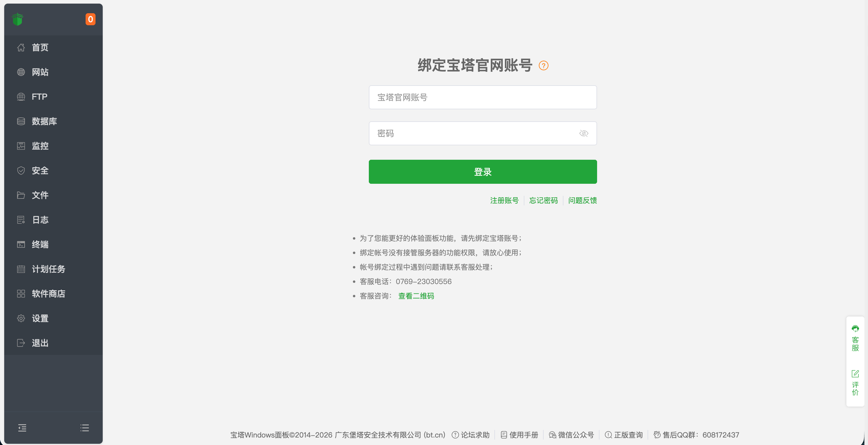
Task: Click the home icon beside 首页
Action: pyautogui.click(x=21, y=47)
